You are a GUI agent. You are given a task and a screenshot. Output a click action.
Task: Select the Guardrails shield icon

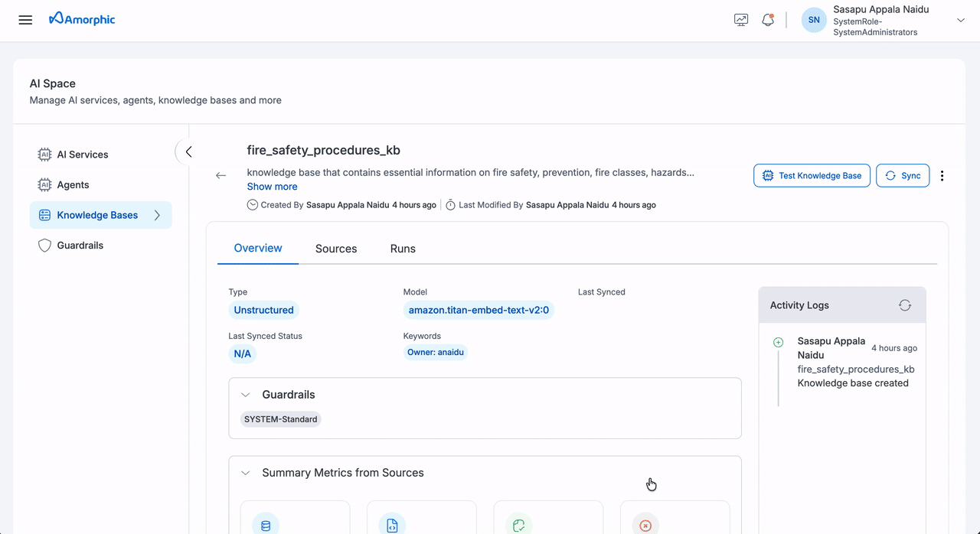[44, 245]
